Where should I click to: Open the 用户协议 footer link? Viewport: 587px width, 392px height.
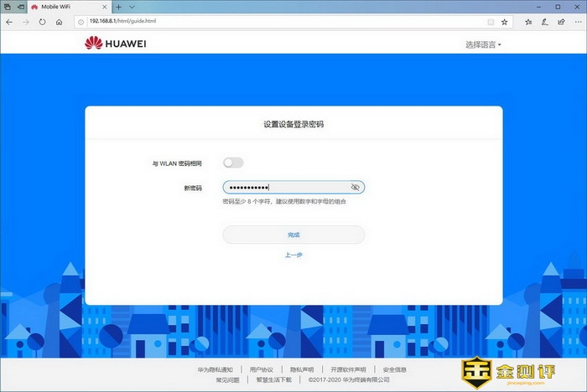(x=261, y=369)
